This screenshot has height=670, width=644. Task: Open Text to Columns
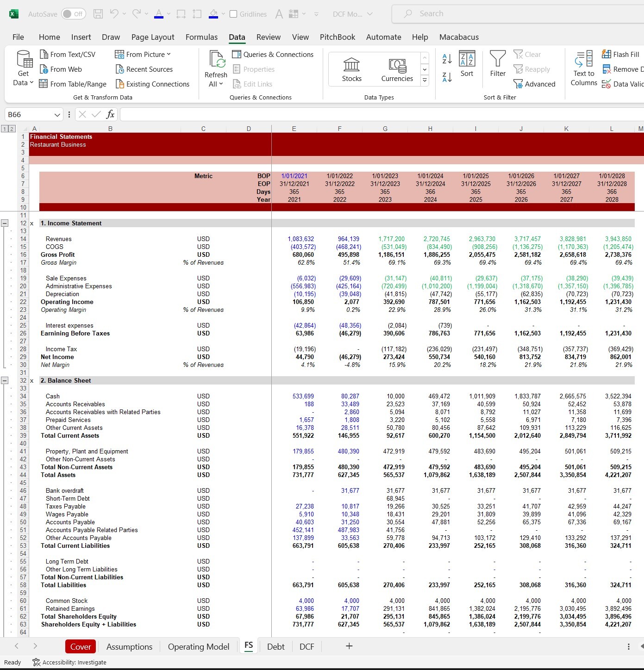coord(583,69)
